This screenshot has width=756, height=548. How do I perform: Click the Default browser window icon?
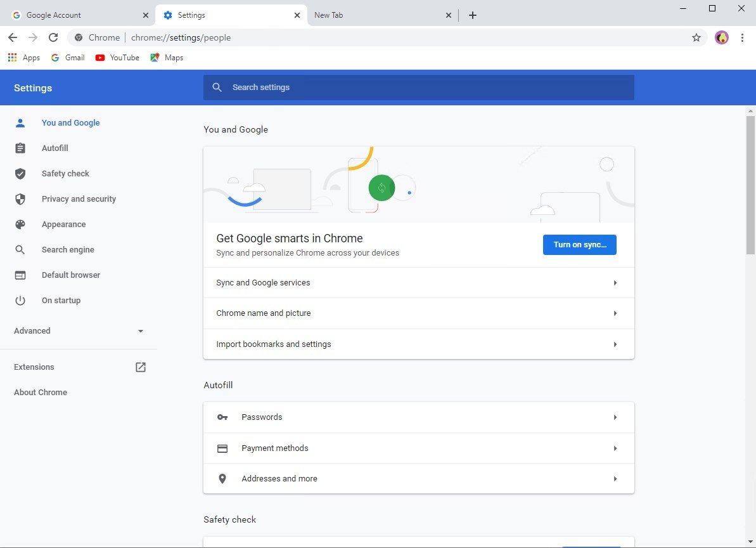coord(20,275)
